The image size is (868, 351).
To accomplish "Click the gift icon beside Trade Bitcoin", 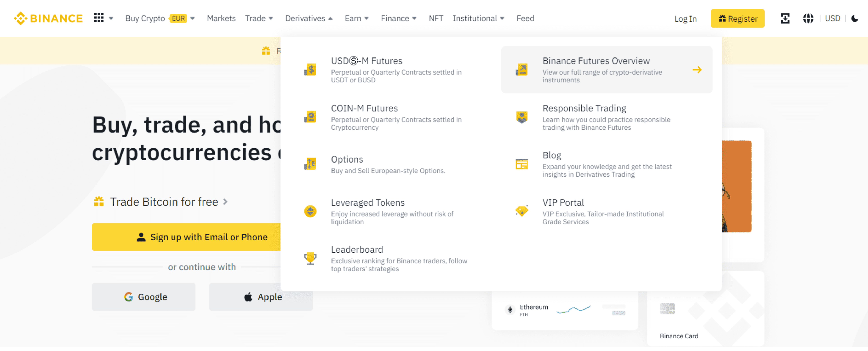I will coord(99,202).
